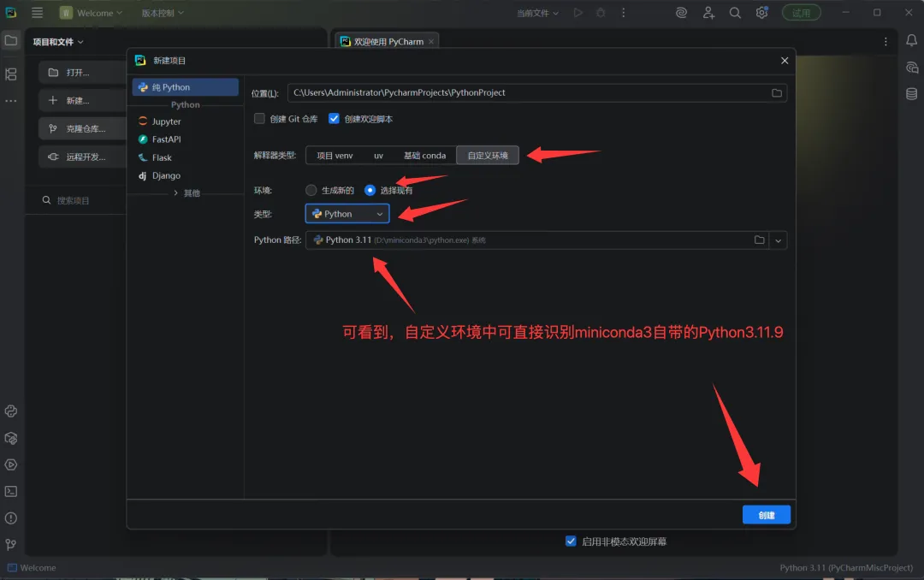Open editor tab options menu
Screen dimensions: 924x580
pyautogui.click(x=885, y=41)
